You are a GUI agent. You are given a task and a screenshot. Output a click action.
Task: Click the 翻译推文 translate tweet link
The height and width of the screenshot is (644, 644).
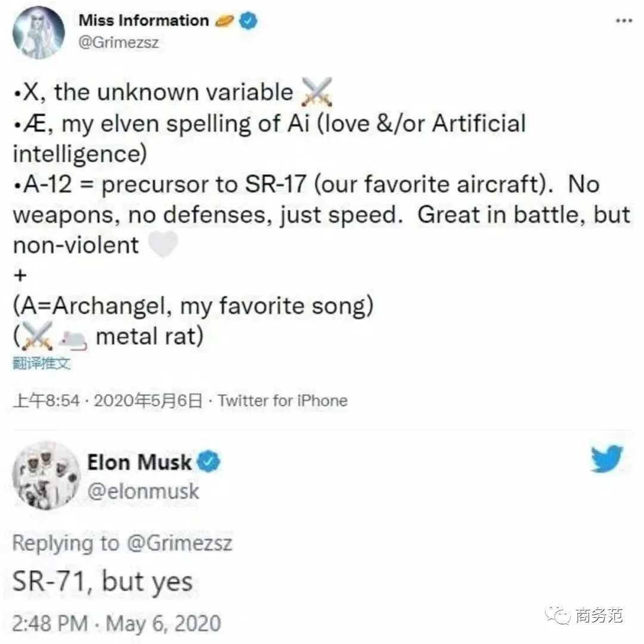(x=41, y=364)
